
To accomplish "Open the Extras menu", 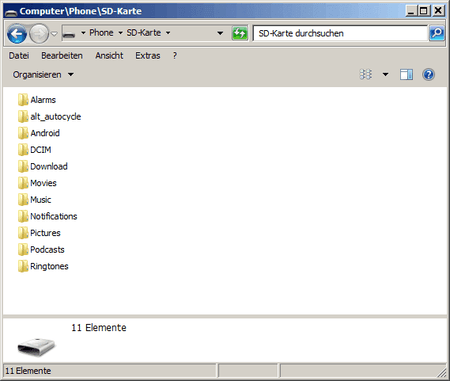I will click(148, 56).
